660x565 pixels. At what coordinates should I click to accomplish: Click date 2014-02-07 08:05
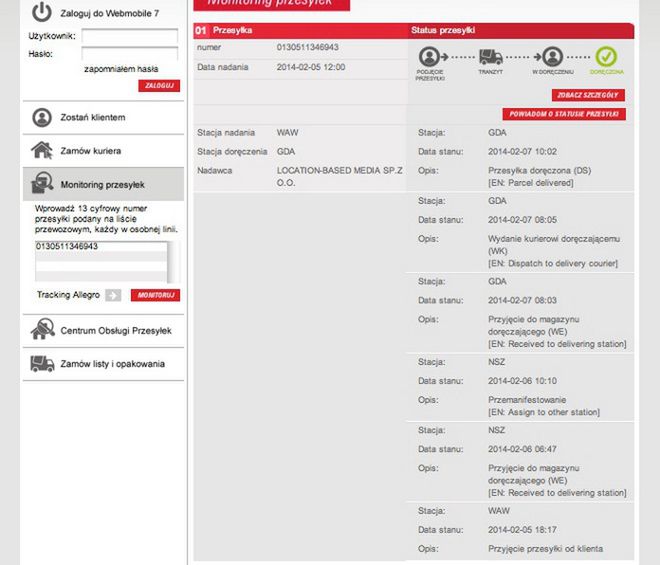(x=522, y=220)
